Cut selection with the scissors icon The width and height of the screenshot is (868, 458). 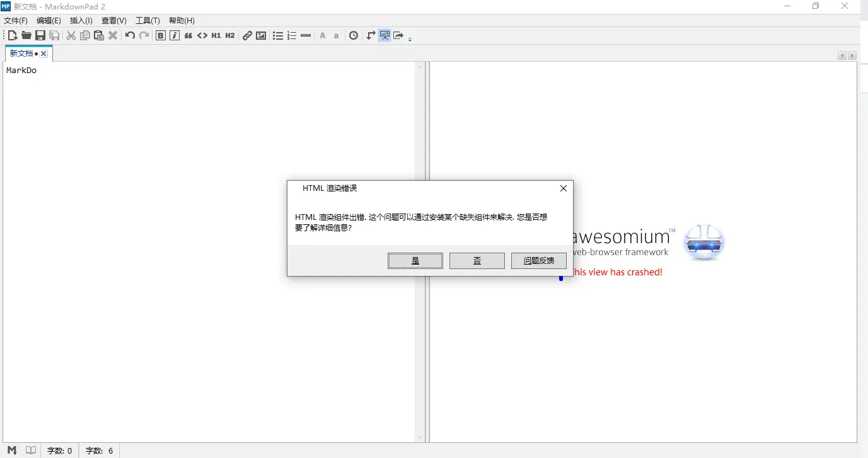[71, 35]
